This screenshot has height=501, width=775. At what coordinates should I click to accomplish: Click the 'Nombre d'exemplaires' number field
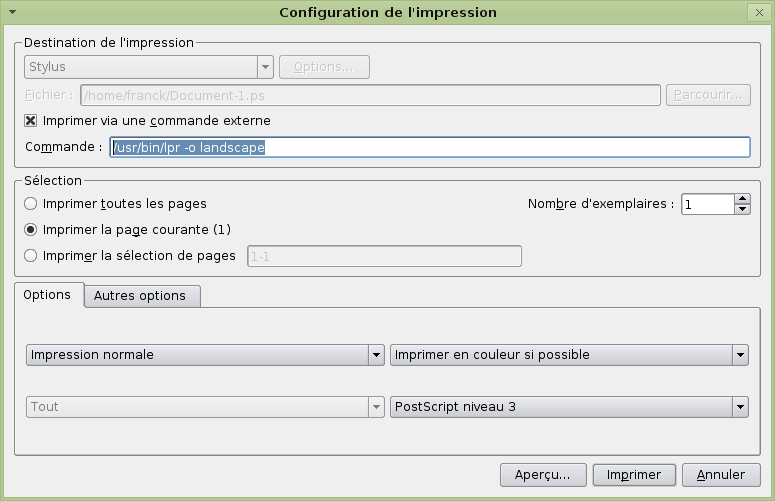click(707, 204)
